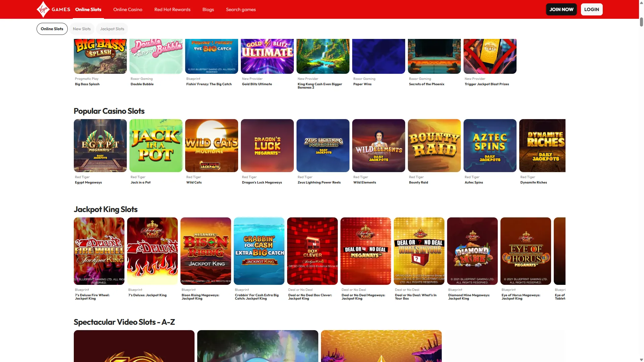Open Jack in a Pot game tile
Viewport: 644px width, 362px height.
pos(156,146)
